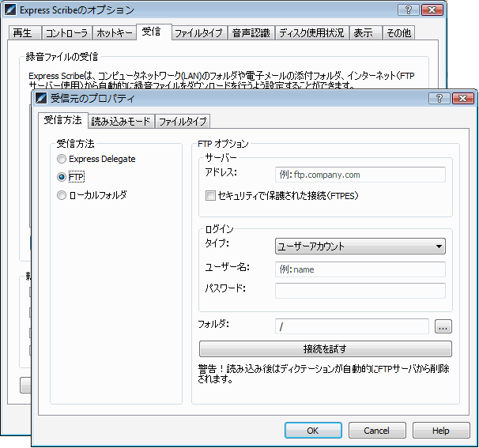Open コントローラ tab in Express Scribe options
Image resolution: width=479 pixels, height=448 pixels.
[66, 33]
